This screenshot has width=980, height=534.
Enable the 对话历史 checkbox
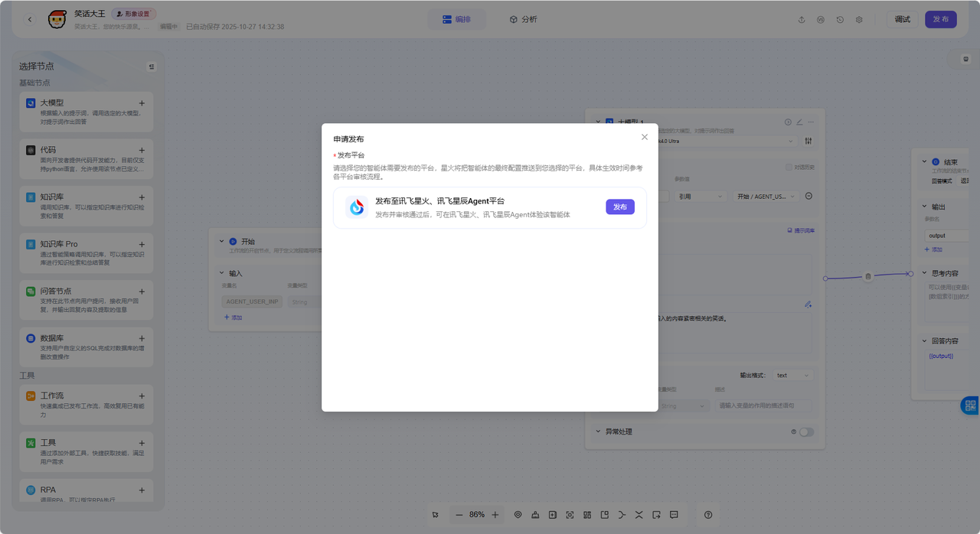[x=789, y=168]
